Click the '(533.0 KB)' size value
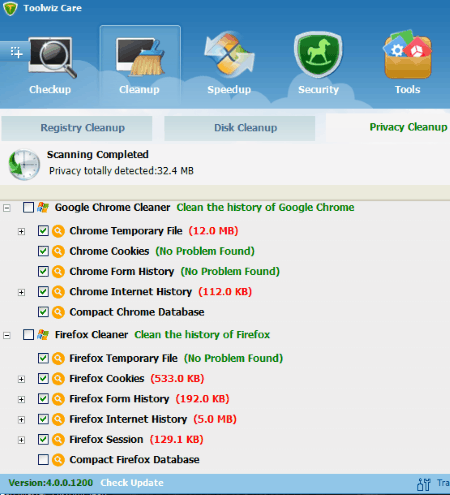Image resolution: width=450 pixels, height=495 pixels. point(177,379)
